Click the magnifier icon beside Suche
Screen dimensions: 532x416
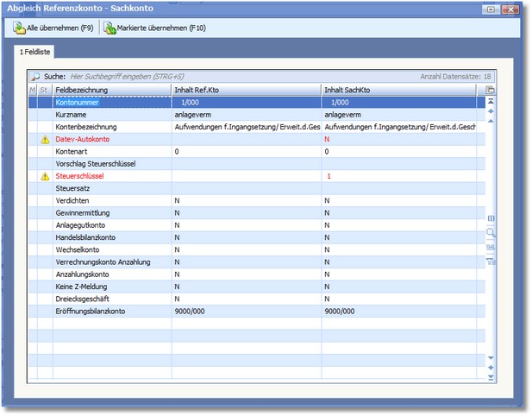pos(35,77)
